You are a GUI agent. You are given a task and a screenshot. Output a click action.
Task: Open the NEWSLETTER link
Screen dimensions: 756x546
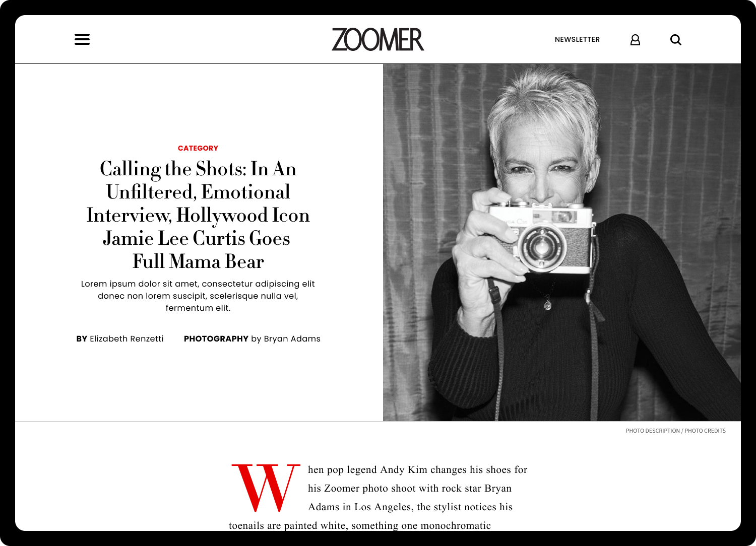click(x=577, y=39)
